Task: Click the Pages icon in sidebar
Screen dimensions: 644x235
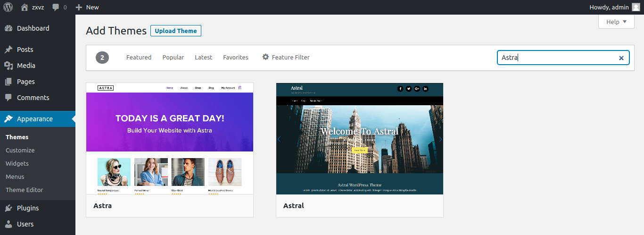Action: coord(8,82)
